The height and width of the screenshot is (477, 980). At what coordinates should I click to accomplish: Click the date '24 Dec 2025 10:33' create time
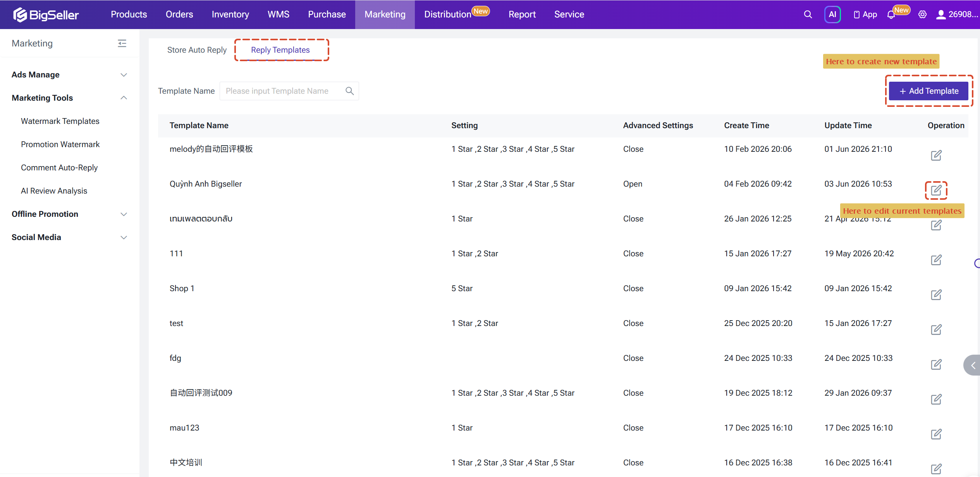pos(758,358)
